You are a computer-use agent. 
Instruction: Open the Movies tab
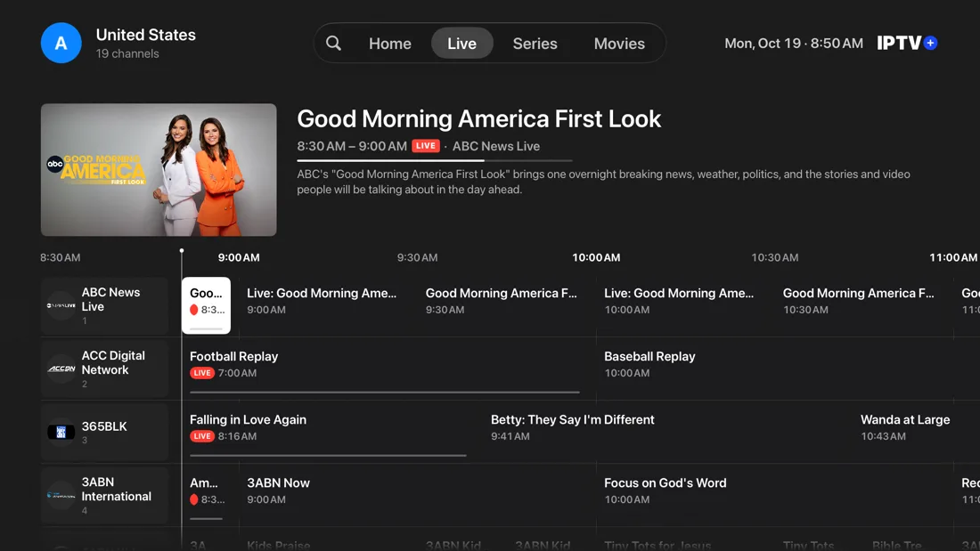click(619, 43)
